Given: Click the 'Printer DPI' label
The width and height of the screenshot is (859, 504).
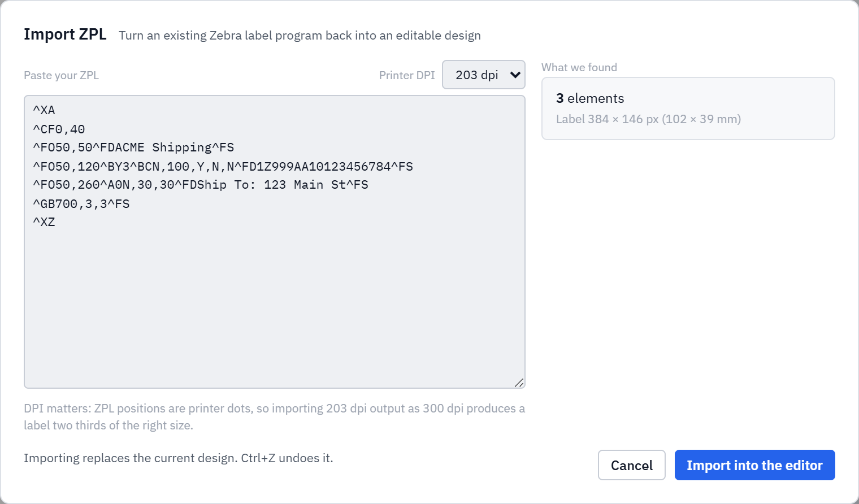Looking at the screenshot, I should coord(407,75).
